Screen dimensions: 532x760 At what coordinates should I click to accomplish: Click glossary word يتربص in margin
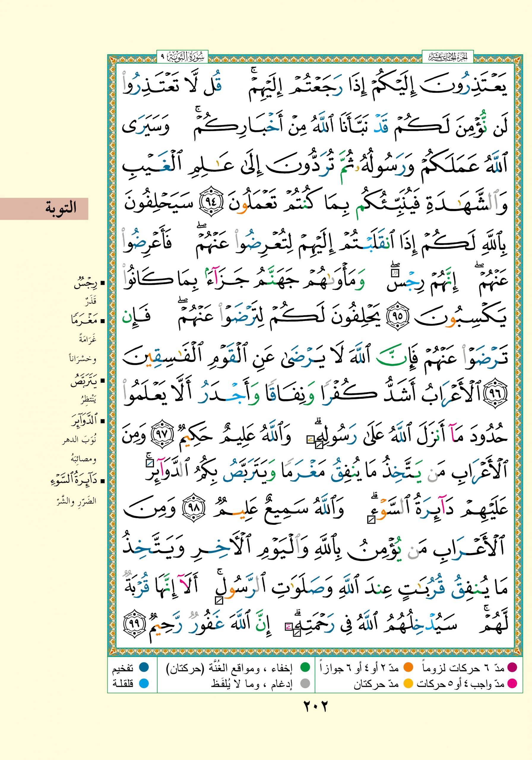pos(83,381)
